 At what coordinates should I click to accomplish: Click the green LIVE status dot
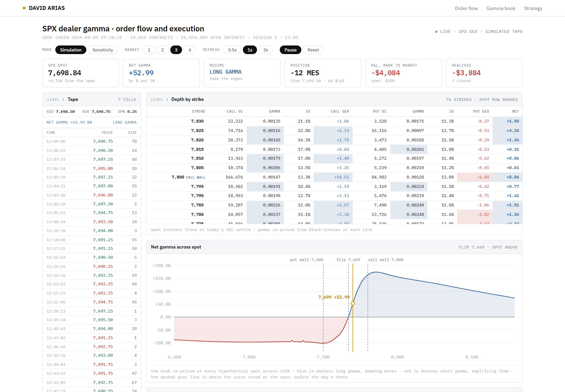click(436, 32)
